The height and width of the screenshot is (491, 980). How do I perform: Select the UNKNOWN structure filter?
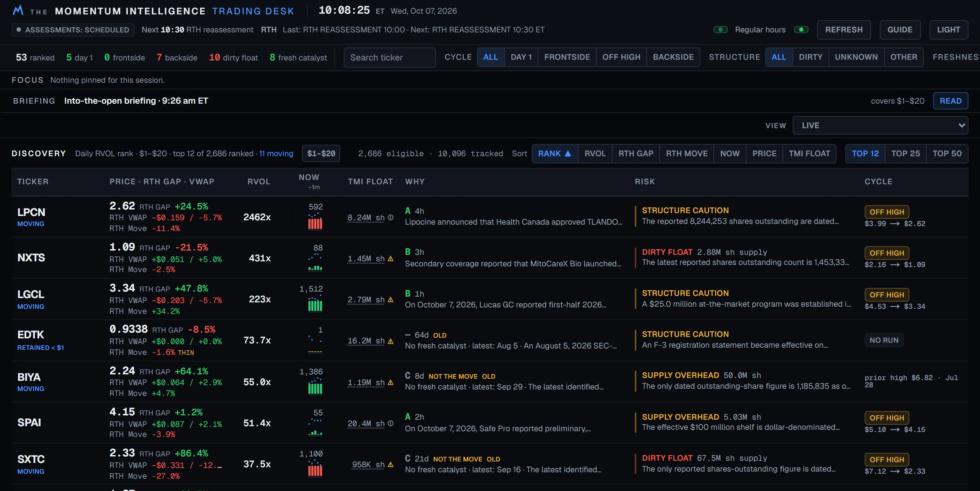(x=856, y=57)
